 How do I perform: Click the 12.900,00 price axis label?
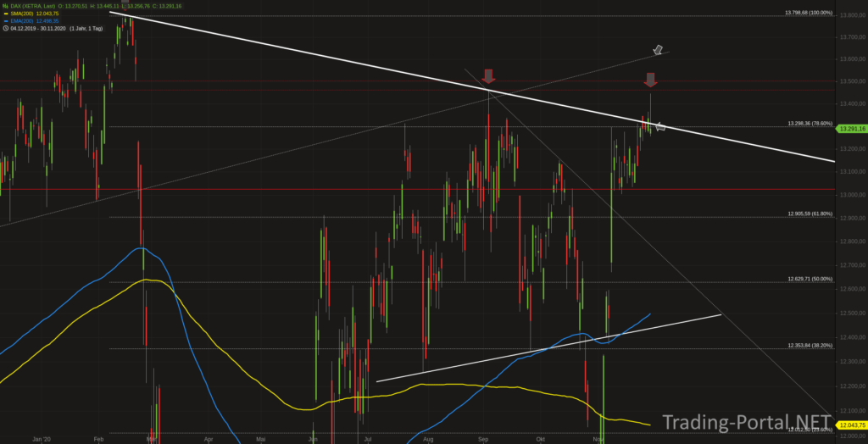point(853,219)
